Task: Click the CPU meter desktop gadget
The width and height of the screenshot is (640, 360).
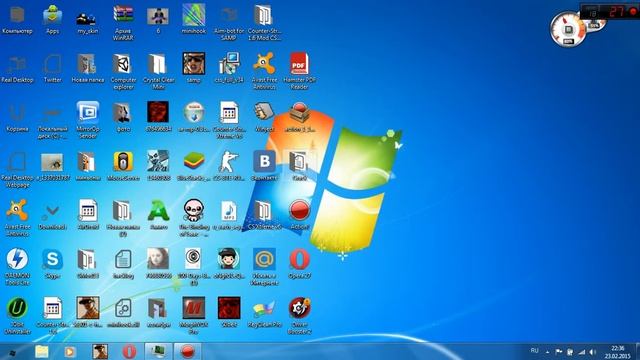Action: pos(568,30)
